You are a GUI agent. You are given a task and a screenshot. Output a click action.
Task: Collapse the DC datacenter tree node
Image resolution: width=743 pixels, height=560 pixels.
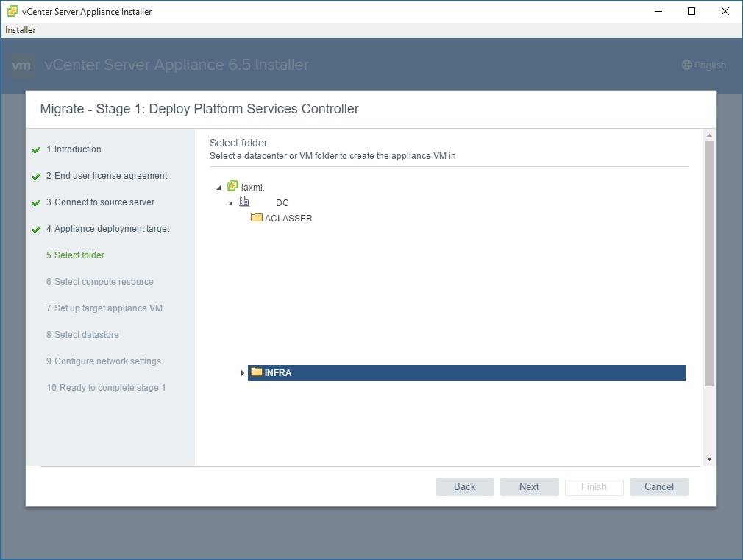coord(231,203)
